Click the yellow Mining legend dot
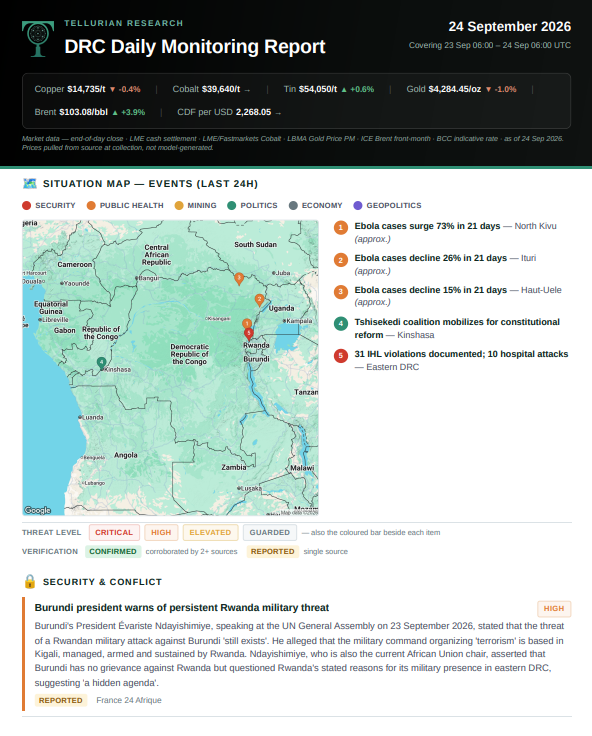 coord(179,205)
